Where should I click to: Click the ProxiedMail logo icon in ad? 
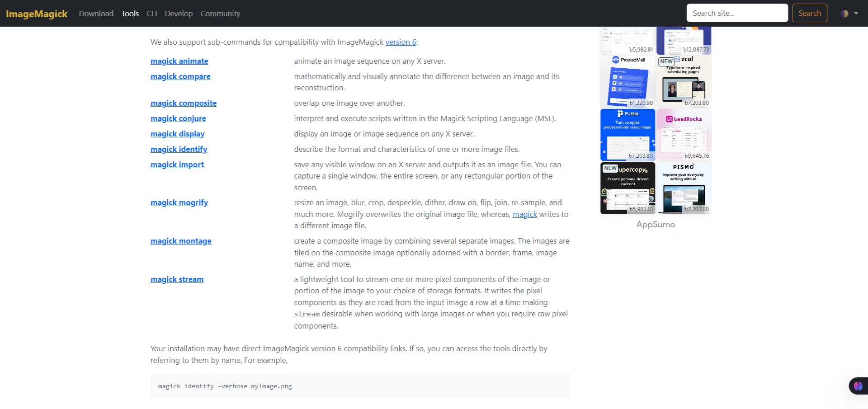pyautogui.click(x=615, y=60)
